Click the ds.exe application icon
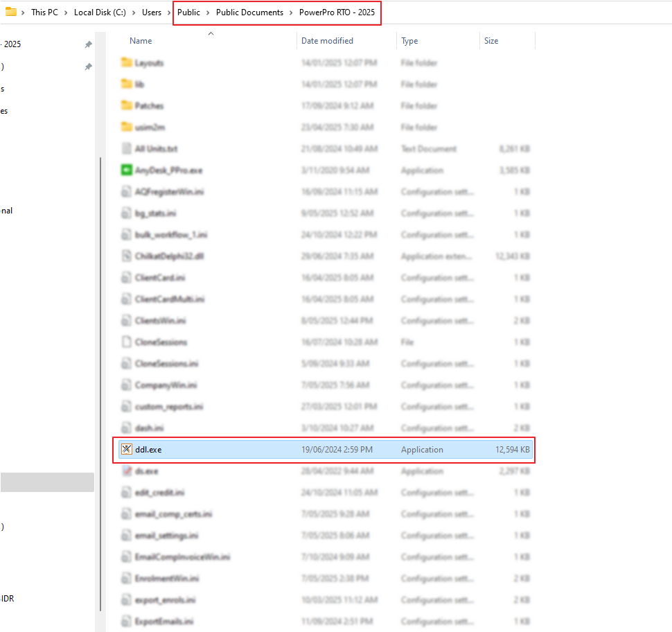The image size is (672, 632). click(126, 471)
